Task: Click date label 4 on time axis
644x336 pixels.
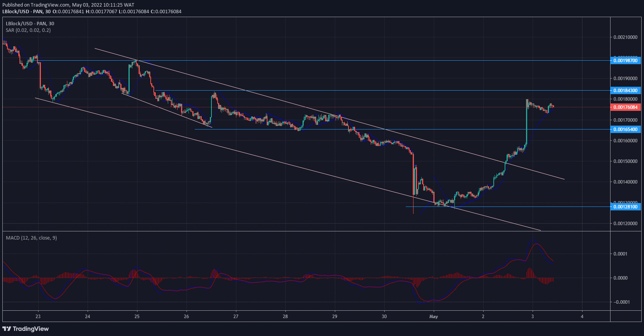Action: click(582, 317)
